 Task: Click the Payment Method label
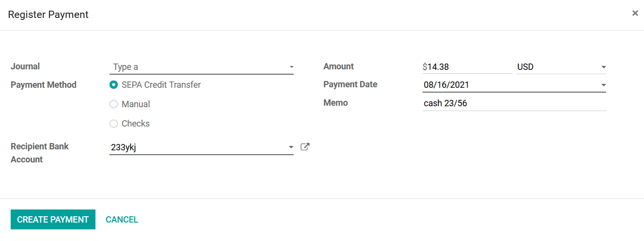[x=44, y=85]
